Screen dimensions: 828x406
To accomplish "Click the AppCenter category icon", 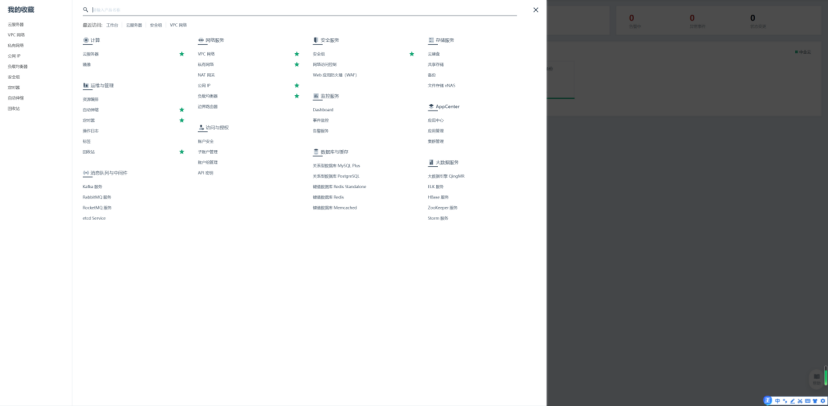I will point(431,107).
